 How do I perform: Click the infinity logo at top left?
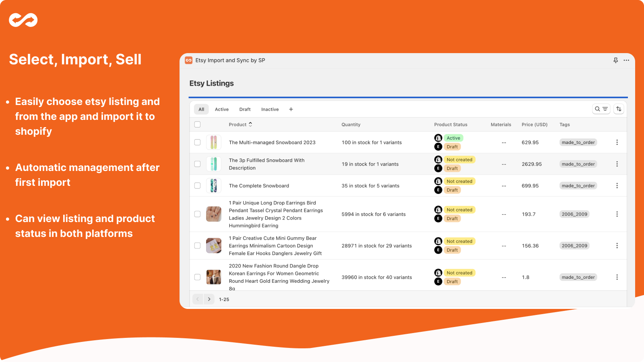23,20
